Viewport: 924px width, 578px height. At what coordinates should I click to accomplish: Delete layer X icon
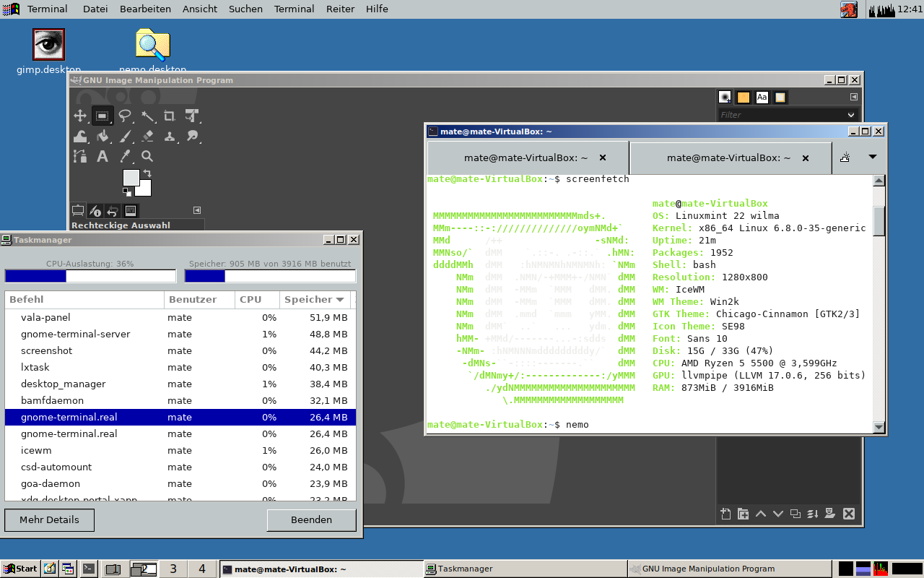[x=849, y=514]
